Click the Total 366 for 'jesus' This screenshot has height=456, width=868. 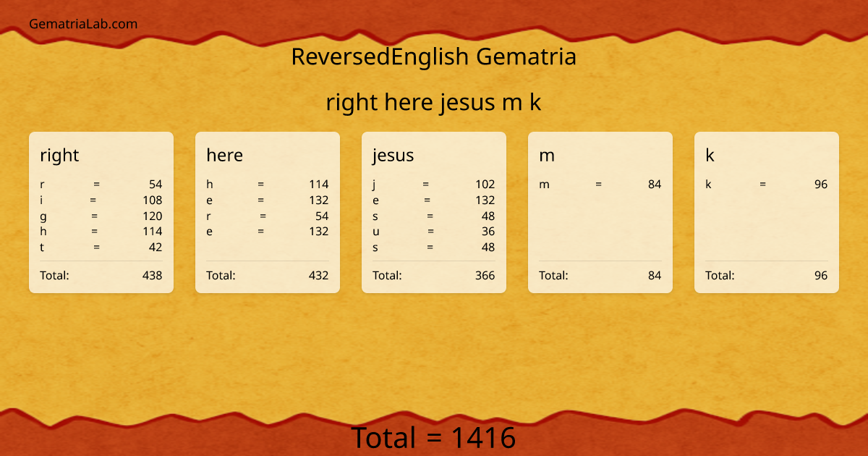click(434, 275)
